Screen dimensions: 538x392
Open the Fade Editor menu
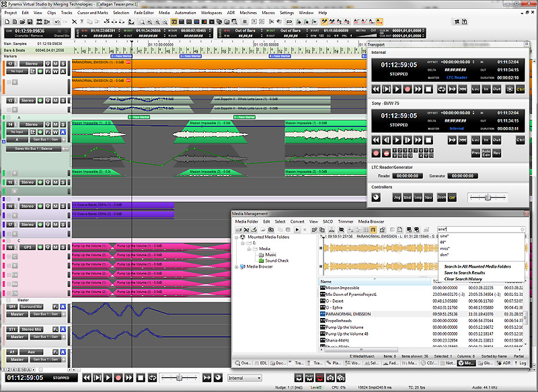(x=144, y=13)
